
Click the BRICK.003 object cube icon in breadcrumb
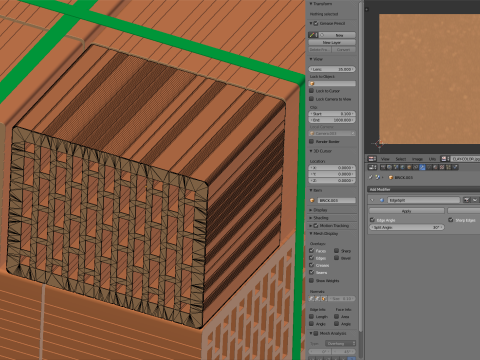pyautogui.click(x=391, y=177)
